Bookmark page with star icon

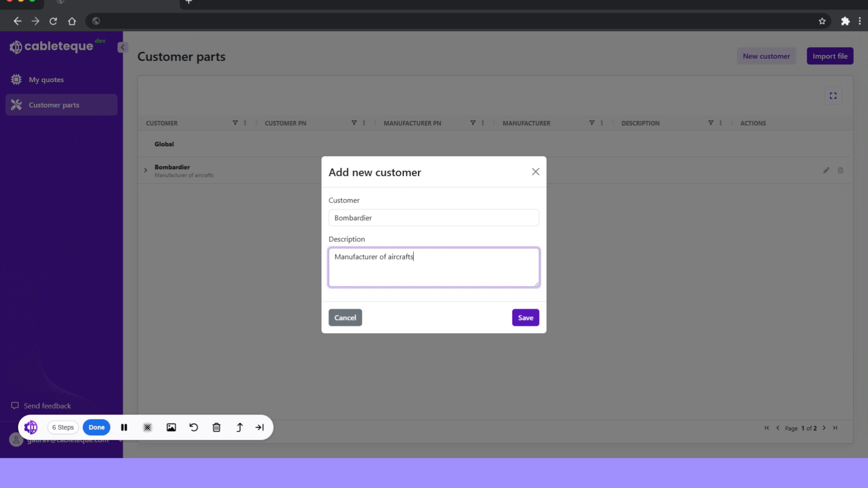pyautogui.click(x=822, y=21)
